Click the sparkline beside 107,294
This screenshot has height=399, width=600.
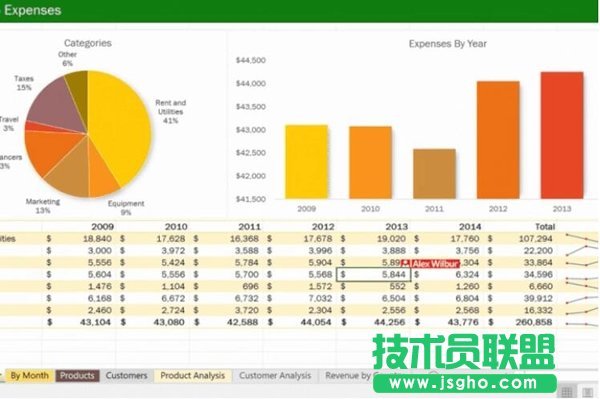click(582, 238)
